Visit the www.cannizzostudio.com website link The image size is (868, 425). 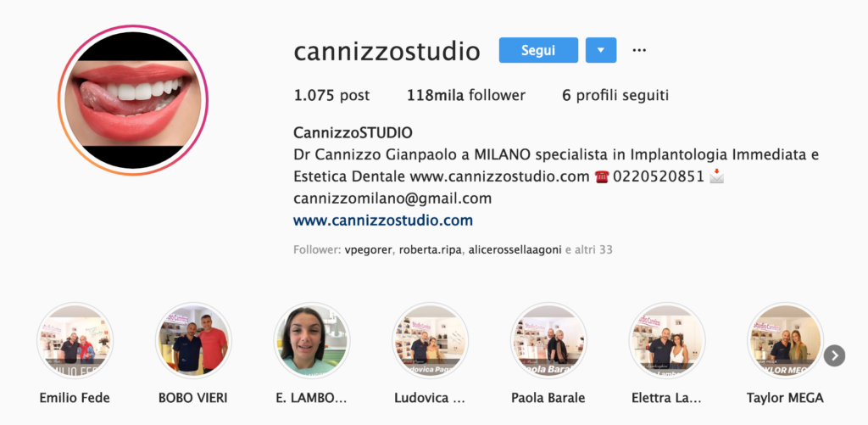point(383,221)
